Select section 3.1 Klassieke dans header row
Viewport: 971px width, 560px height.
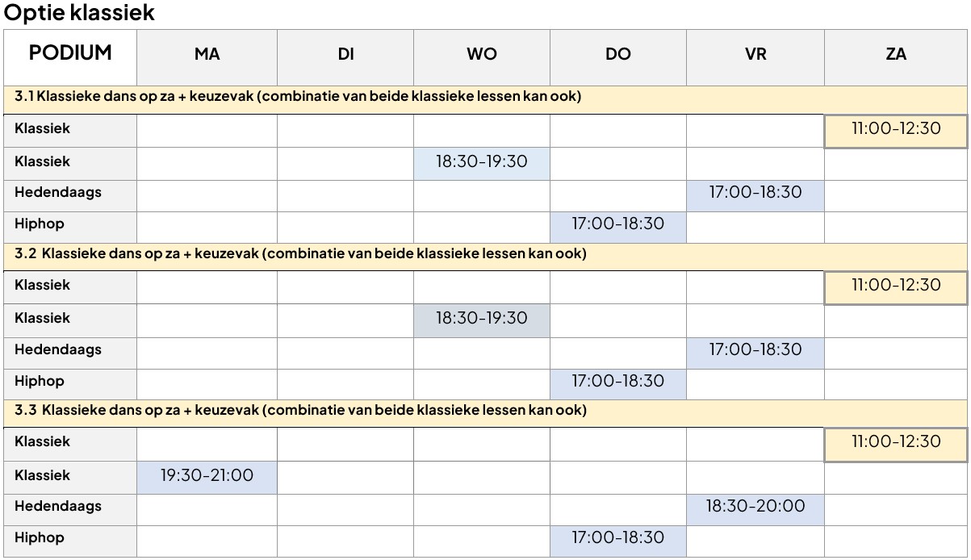pyautogui.click(x=486, y=99)
